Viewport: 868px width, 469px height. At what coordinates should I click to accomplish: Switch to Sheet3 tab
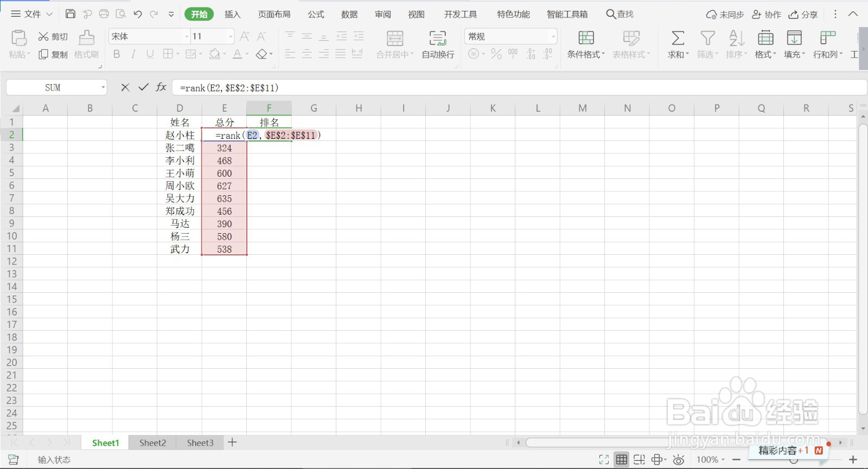tap(200, 443)
